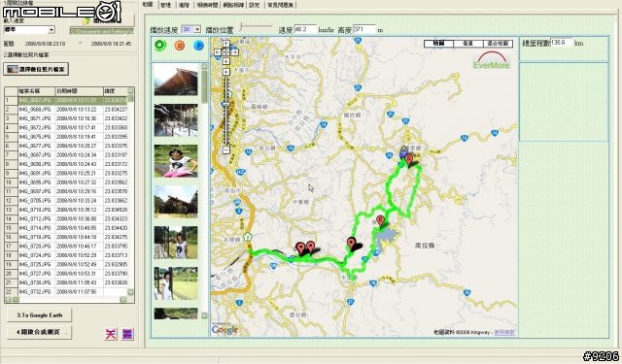Click photo table scroll-up arrow
The image size is (622, 364).
click(x=130, y=91)
